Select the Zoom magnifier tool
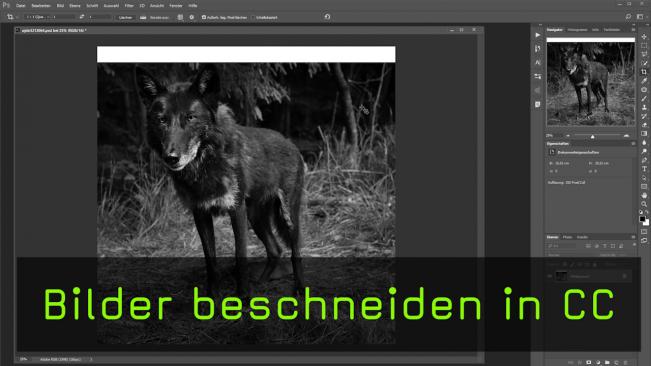Image resolution: width=651 pixels, height=366 pixels. pyautogui.click(x=644, y=204)
